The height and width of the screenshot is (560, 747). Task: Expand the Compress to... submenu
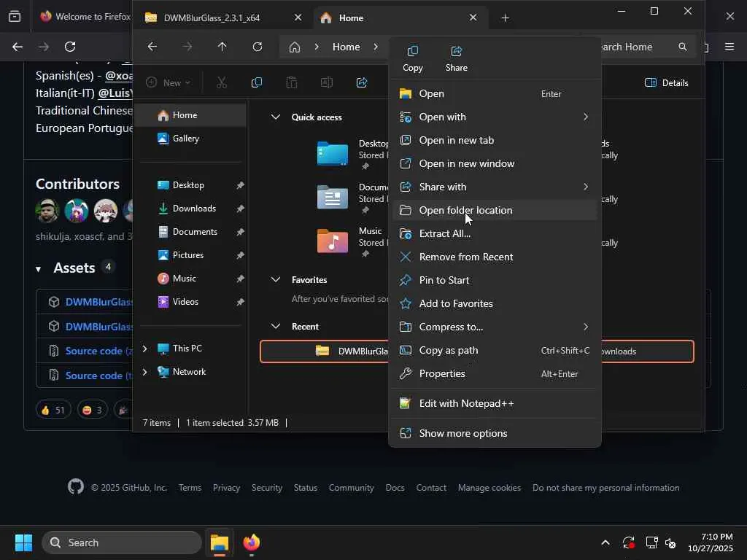tap(495, 327)
